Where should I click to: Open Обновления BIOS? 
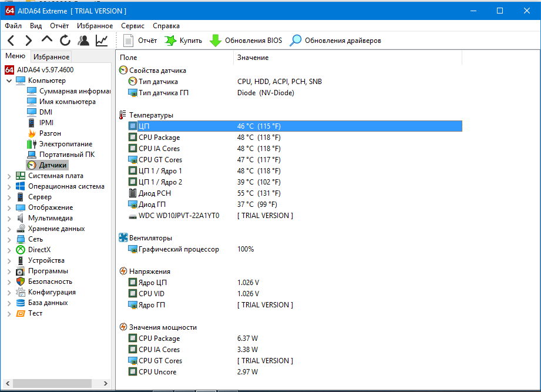click(246, 41)
